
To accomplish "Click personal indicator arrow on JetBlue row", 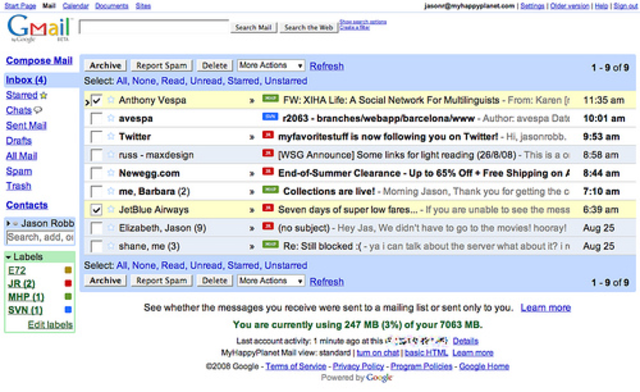I will point(252,210).
